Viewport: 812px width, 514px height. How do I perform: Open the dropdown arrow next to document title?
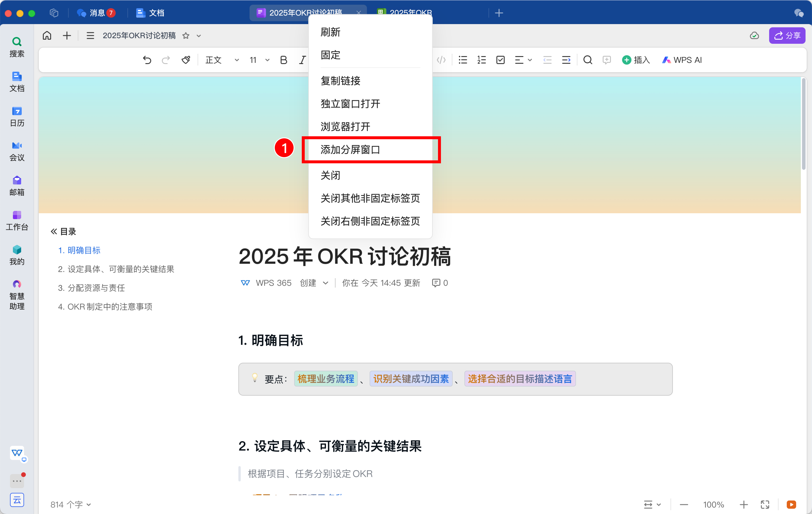[199, 36]
